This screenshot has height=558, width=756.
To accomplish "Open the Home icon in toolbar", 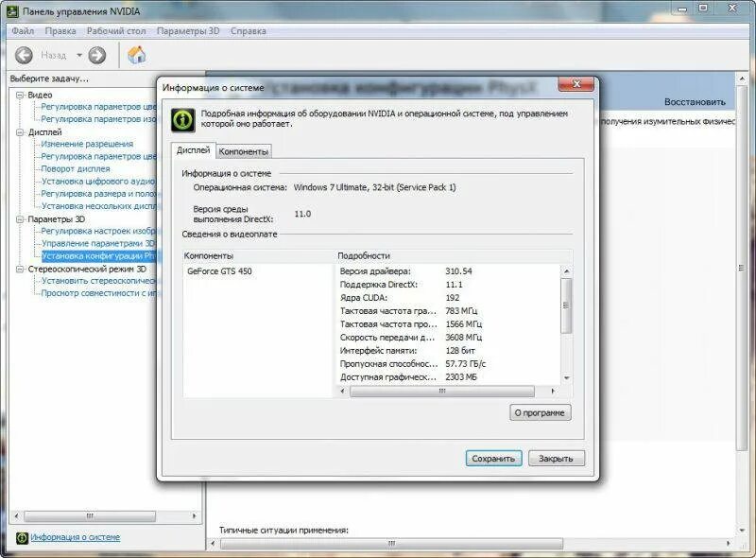I will pos(136,55).
